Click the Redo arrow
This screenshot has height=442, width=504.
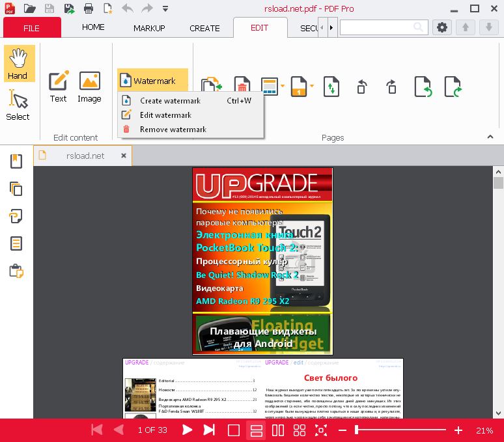(x=147, y=8)
